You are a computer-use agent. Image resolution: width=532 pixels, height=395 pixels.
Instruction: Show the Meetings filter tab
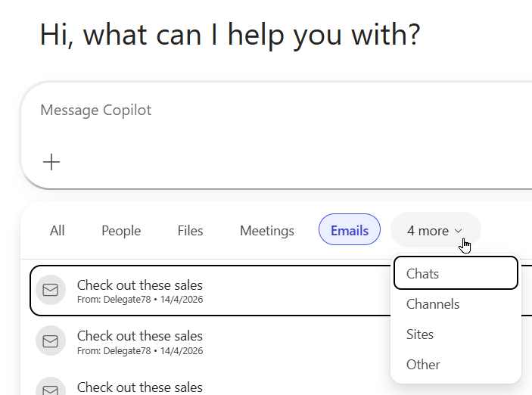267,231
